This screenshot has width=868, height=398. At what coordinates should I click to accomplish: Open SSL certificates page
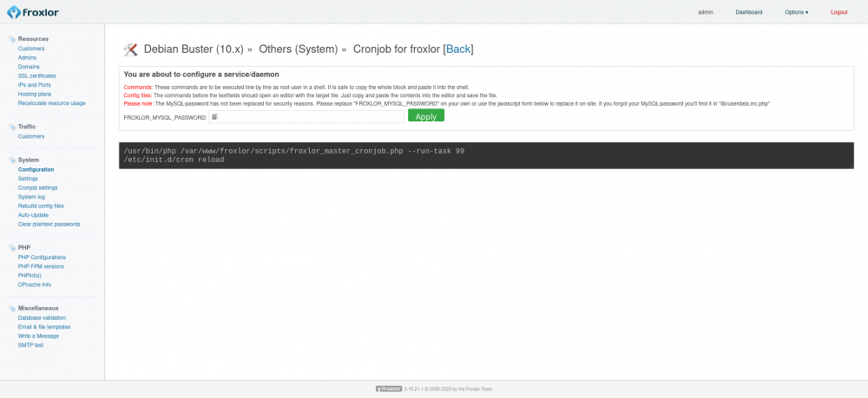(x=36, y=75)
